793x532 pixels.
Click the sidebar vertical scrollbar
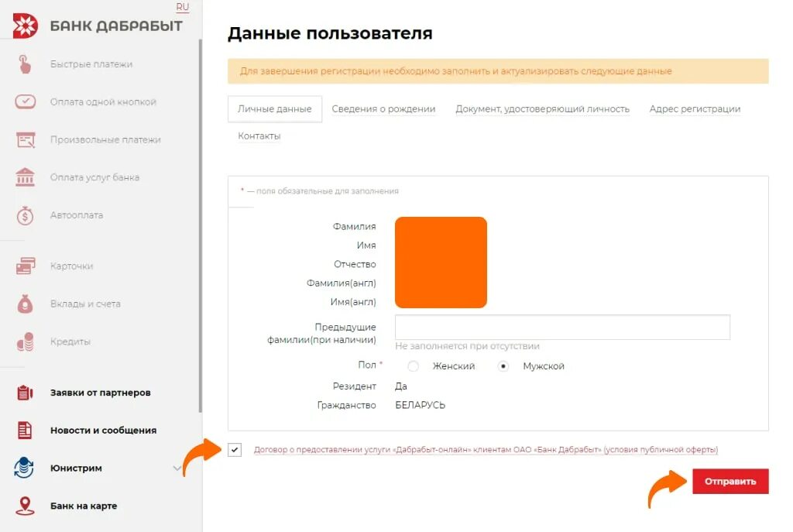[x=201, y=225]
